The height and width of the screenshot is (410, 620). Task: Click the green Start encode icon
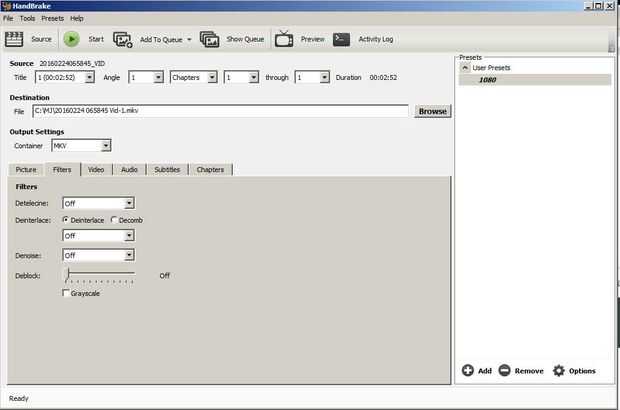(72, 39)
